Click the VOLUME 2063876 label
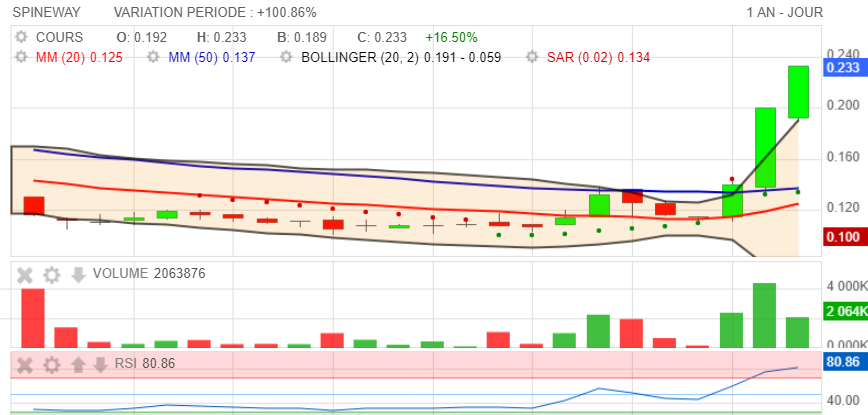This screenshot has height=415, width=868. (x=149, y=273)
